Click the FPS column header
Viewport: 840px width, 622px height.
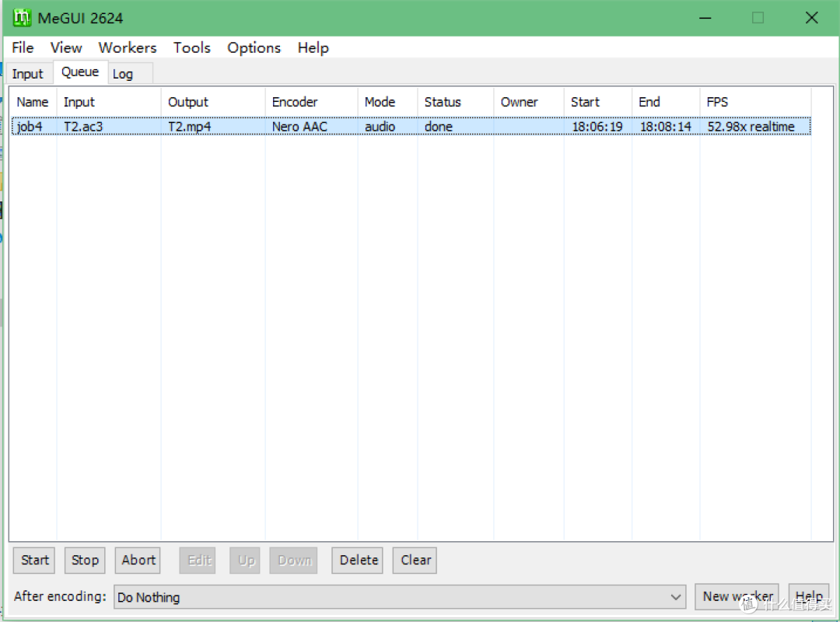coord(756,102)
